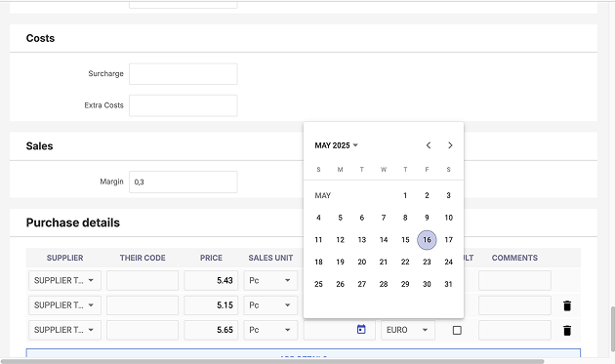Choose May 25 in the calendar
Screen dimensions: 615x364
[318, 284]
